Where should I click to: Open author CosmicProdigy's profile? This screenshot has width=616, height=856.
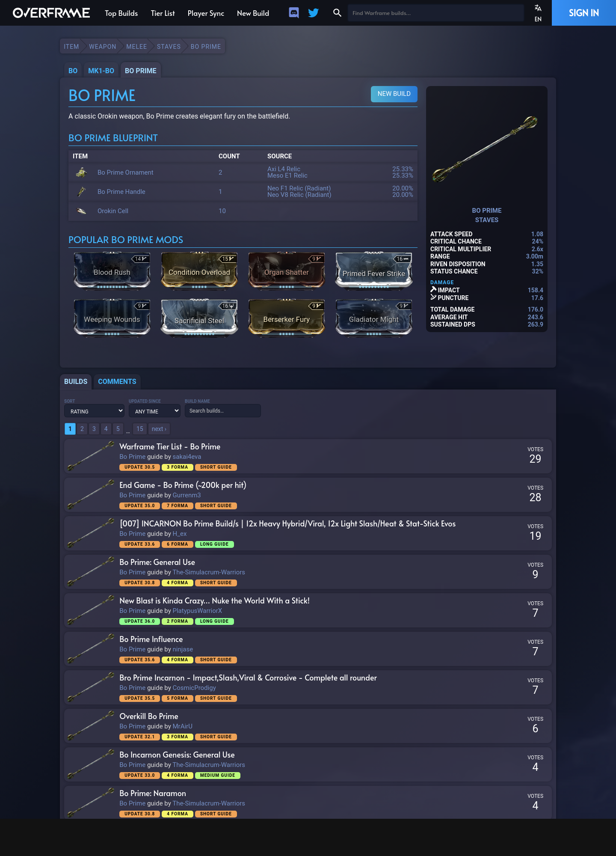194,688
